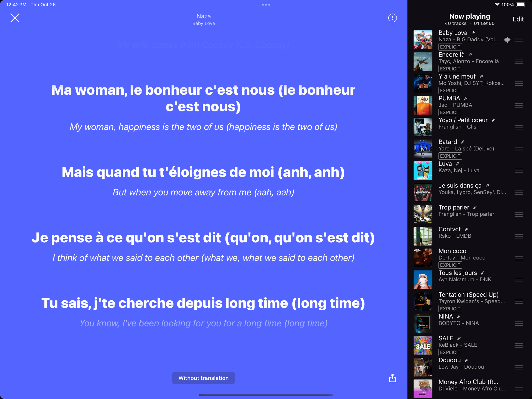Tap the now-playing waveform icon
This screenshot has width=532, height=399.
point(507,40)
